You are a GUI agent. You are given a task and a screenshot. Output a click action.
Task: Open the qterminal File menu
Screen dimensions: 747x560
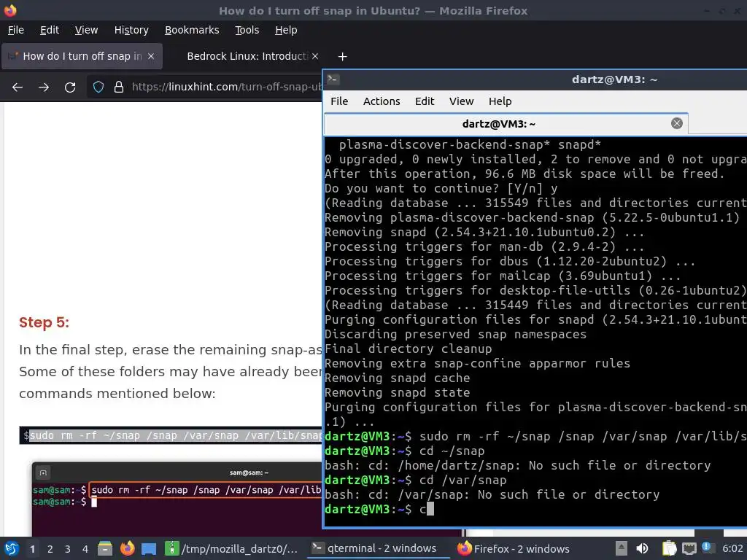[x=339, y=101]
